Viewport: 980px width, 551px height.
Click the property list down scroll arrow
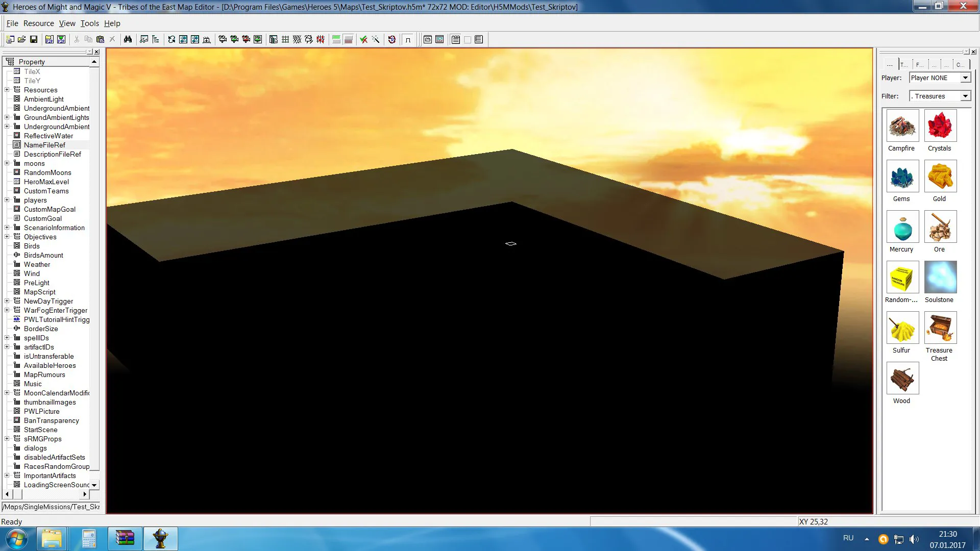pyautogui.click(x=94, y=485)
